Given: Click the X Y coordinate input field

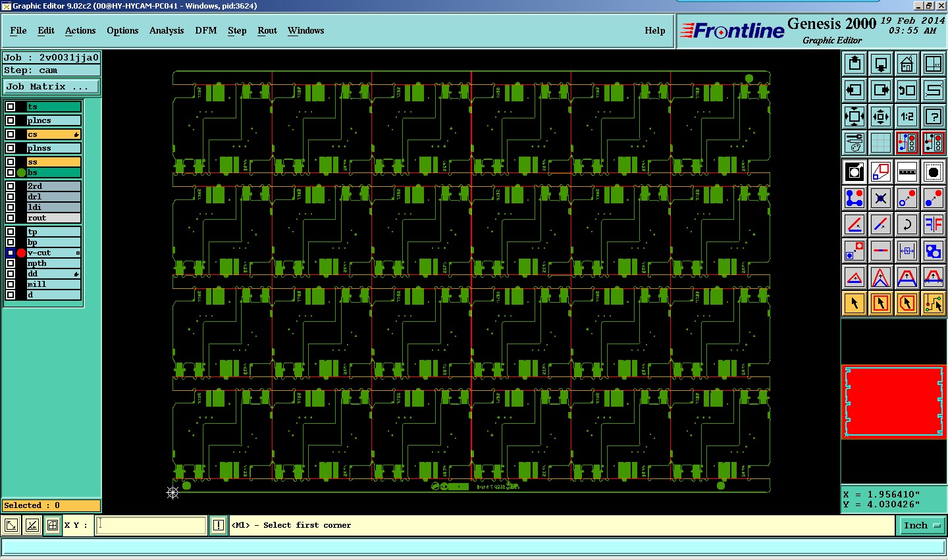Looking at the screenshot, I should (x=151, y=525).
